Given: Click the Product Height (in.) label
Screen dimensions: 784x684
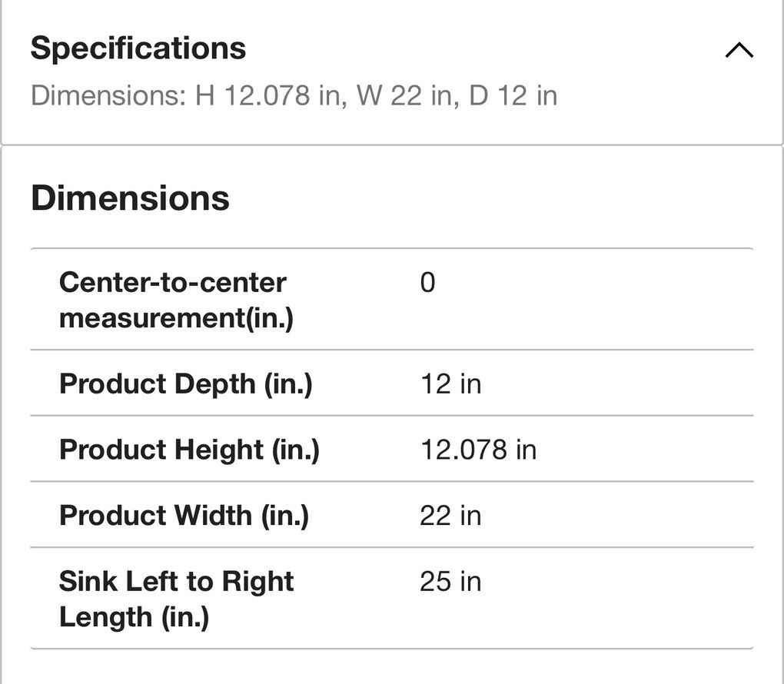Looking at the screenshot, I should coord(189,450).
